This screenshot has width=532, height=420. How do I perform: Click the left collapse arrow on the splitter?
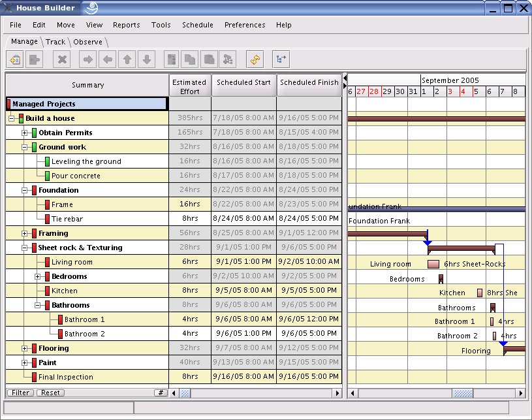345,78
